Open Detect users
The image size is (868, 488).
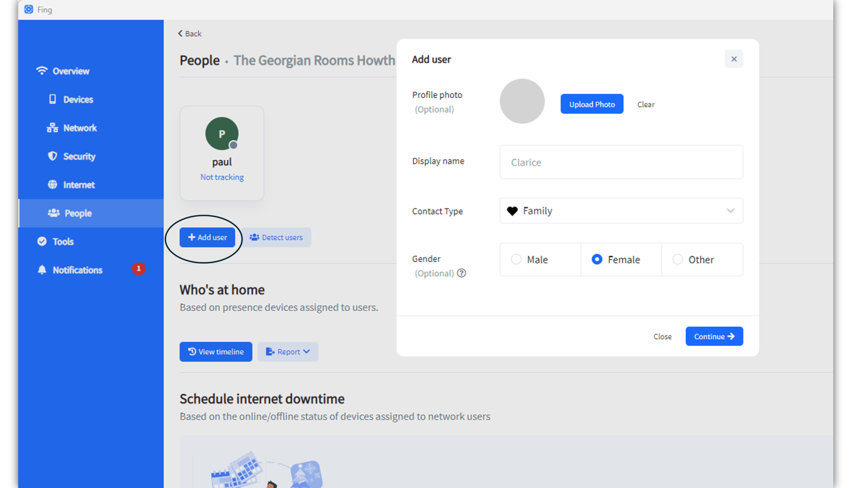[277, 237]
